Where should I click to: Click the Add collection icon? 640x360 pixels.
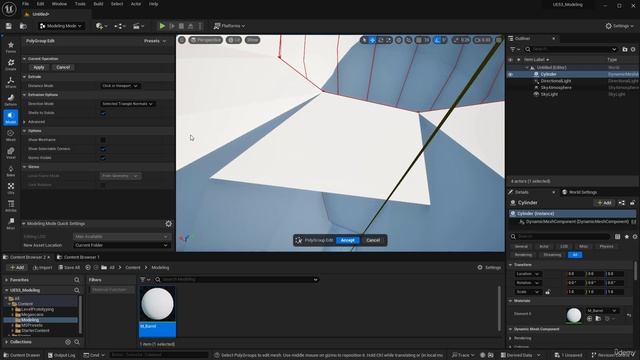(x=68, y=342)
